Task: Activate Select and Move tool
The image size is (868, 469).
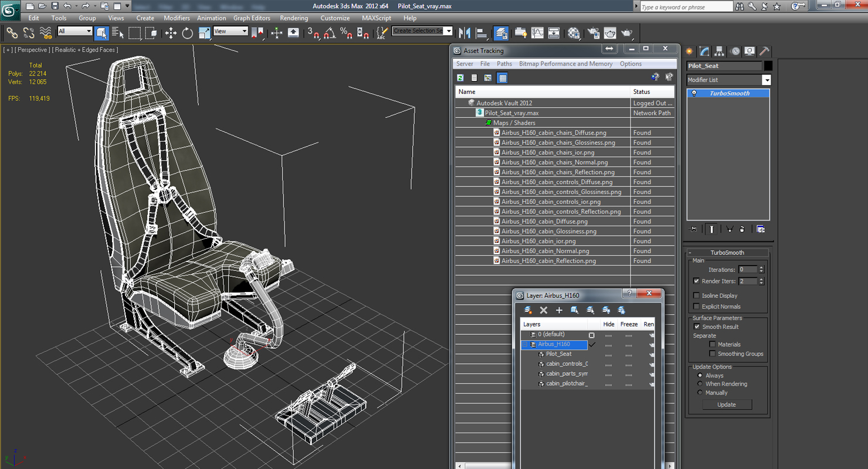Action: 171,33
